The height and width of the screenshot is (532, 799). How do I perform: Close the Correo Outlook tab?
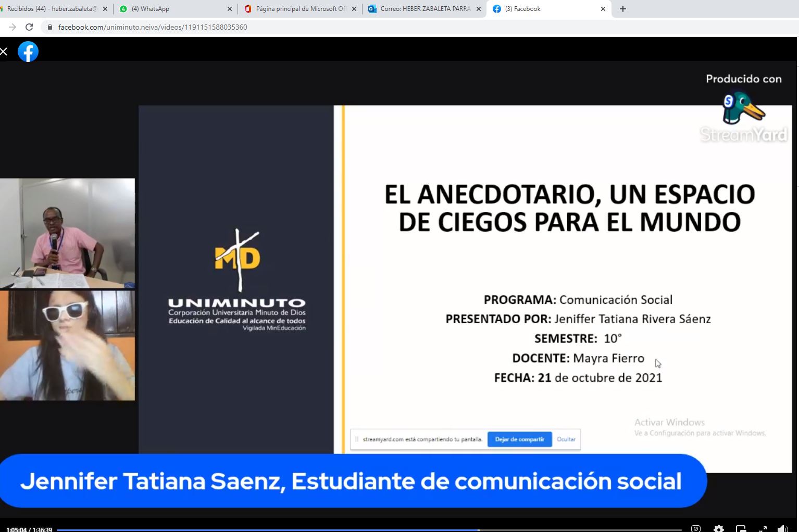(479, 9)
